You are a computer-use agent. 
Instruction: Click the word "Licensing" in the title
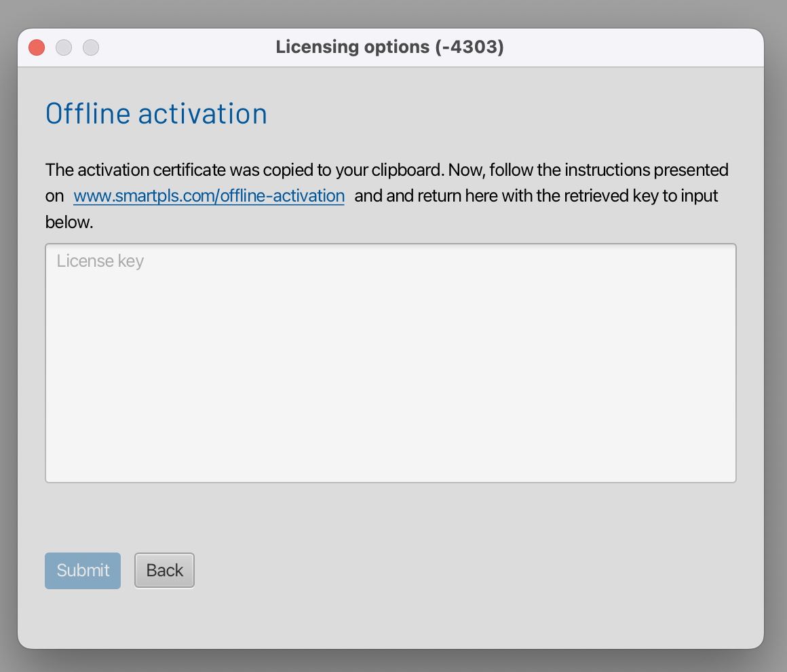coord(316,47)
